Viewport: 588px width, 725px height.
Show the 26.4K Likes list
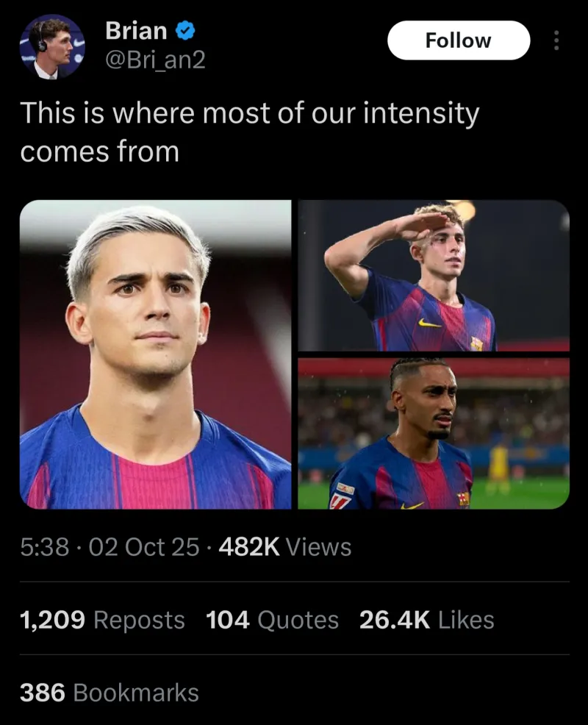[x=426, y=620]
